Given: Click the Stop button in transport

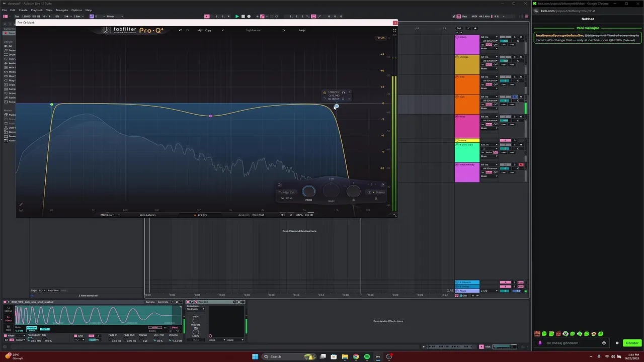Looking at the screenshot, I should (243, 16).
